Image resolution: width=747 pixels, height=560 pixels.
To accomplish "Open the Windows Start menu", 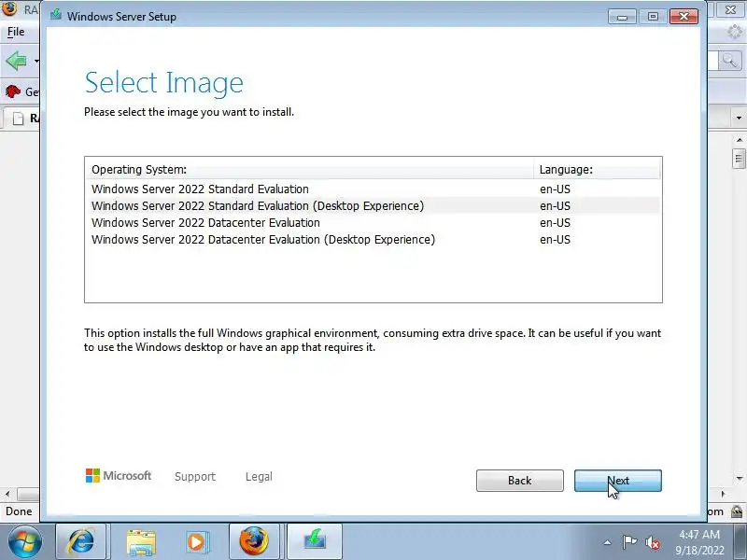I will click(x=24, y=542).
